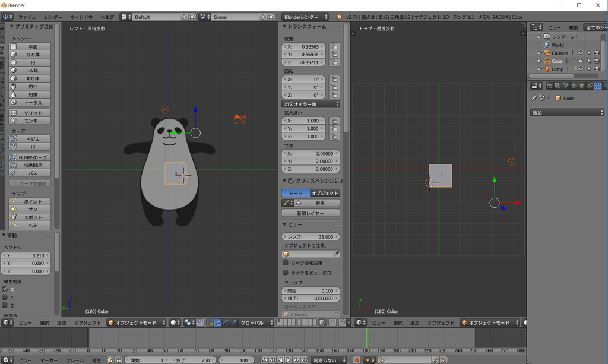Click the viewport shading sphere icon
This screenshot has height=364, width=608.
pos(174,322)
